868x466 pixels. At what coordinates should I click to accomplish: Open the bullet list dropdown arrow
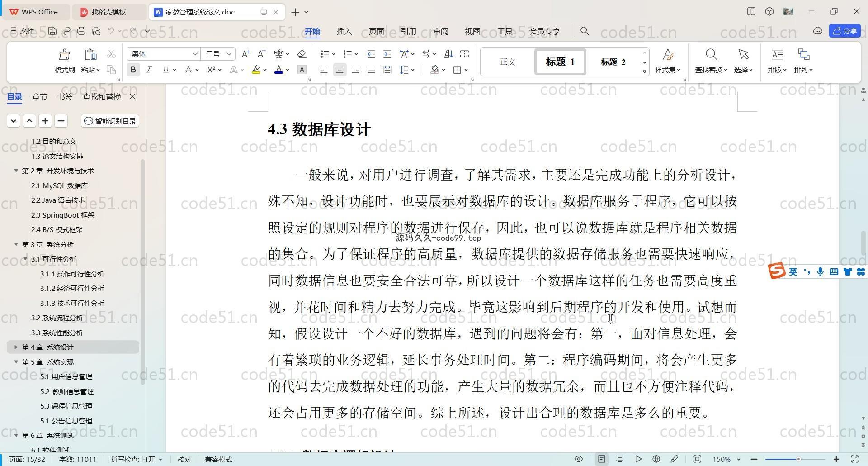coord(334,54)
